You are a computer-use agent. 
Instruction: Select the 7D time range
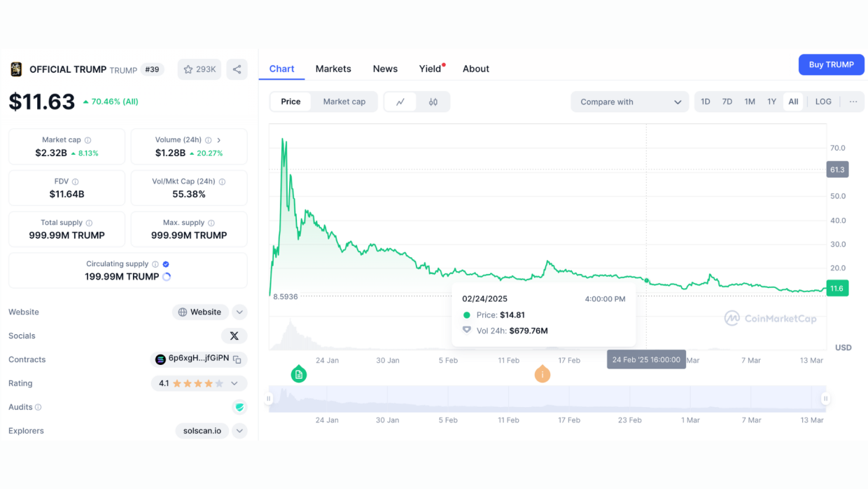[727, 102]
